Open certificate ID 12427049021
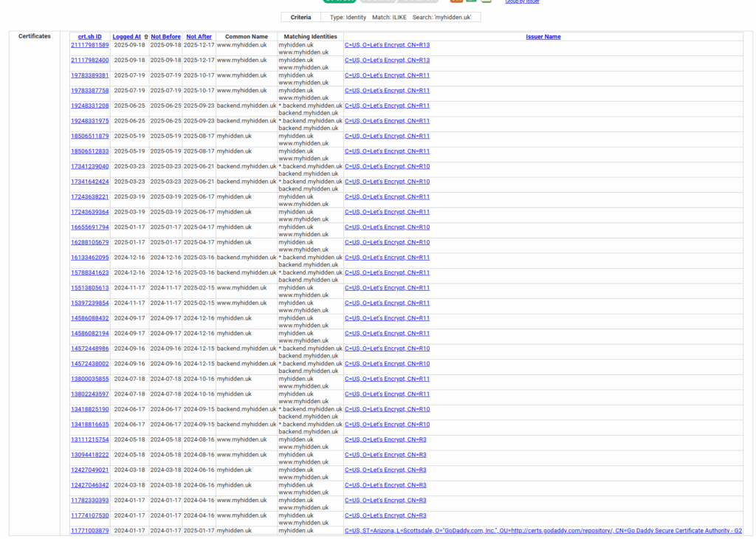 click(89, 470)
